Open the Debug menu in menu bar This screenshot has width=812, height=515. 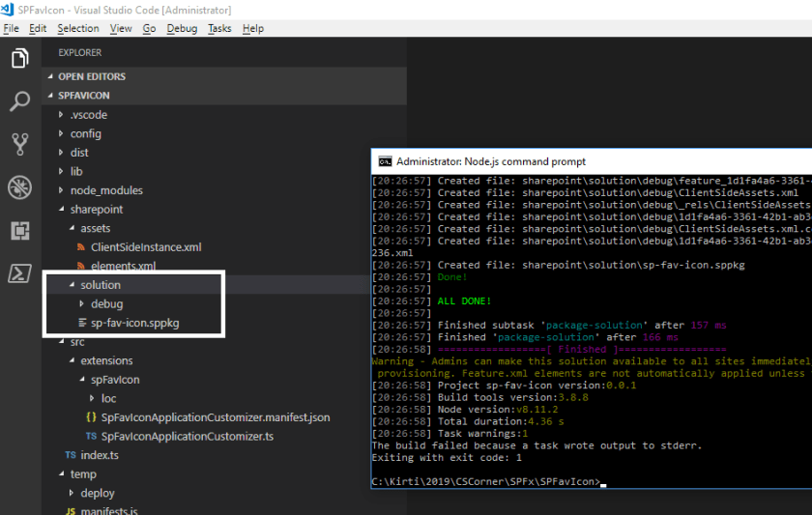[x=182, y=29]
